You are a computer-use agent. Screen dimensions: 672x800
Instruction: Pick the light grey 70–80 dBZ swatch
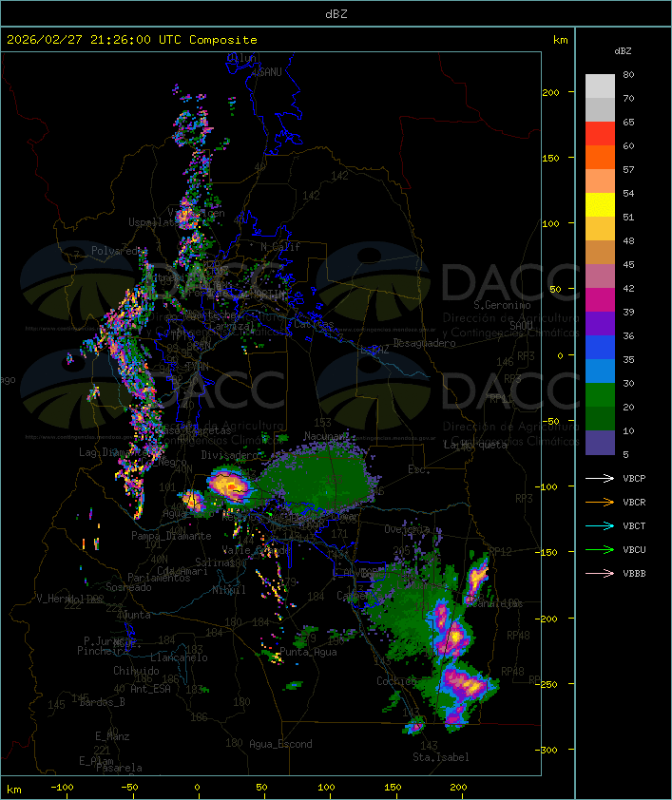600,86
